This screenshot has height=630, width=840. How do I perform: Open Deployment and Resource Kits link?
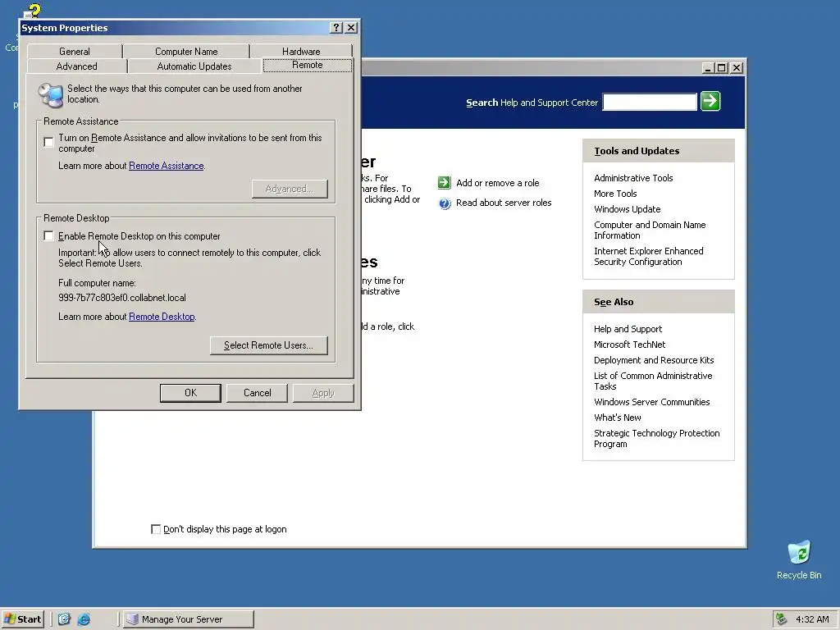654,360
